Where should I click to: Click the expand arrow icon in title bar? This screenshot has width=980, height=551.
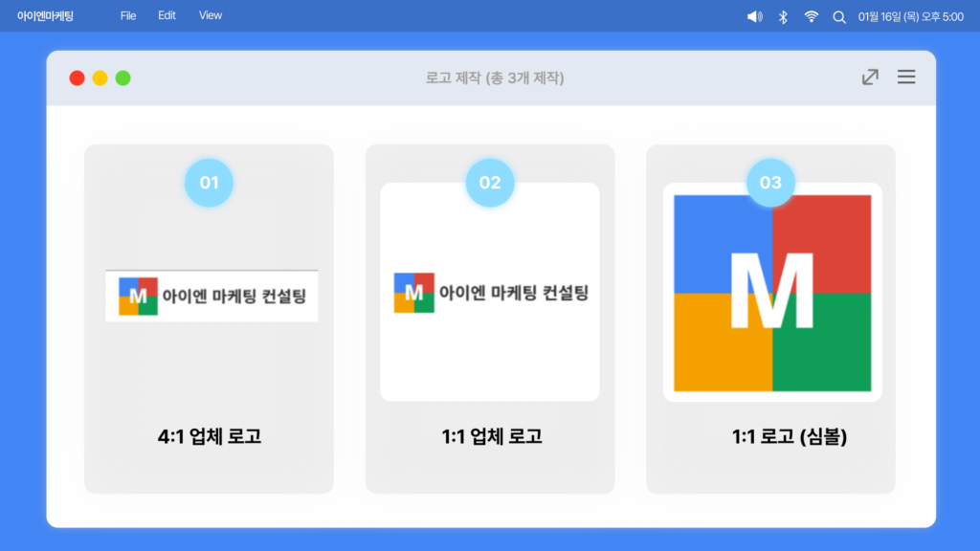pos(870,77)
